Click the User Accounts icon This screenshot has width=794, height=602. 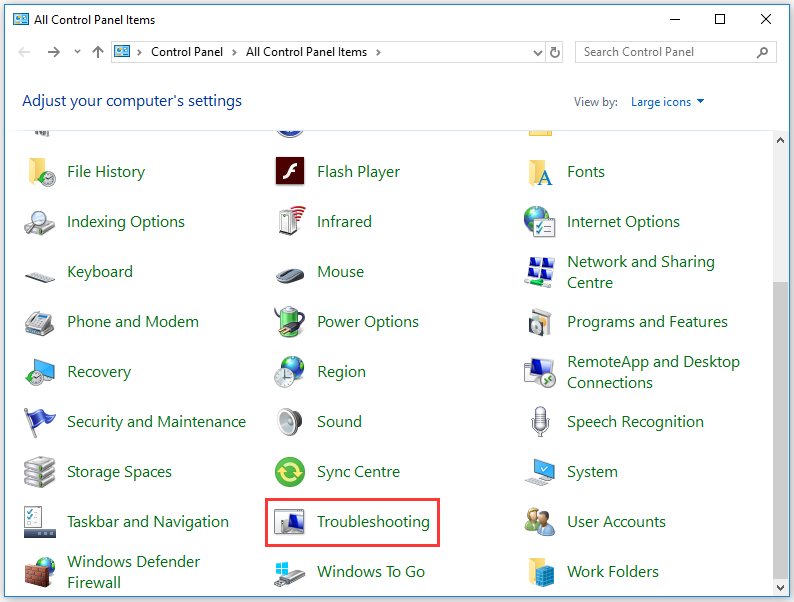(x=539, y=522)
